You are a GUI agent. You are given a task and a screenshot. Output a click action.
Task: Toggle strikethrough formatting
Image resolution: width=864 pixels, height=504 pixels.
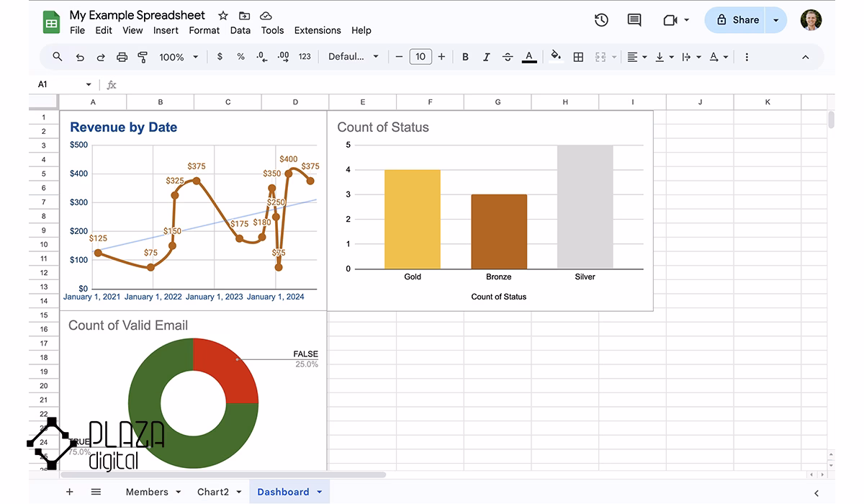pyautogui.click(x=508, y=57)
